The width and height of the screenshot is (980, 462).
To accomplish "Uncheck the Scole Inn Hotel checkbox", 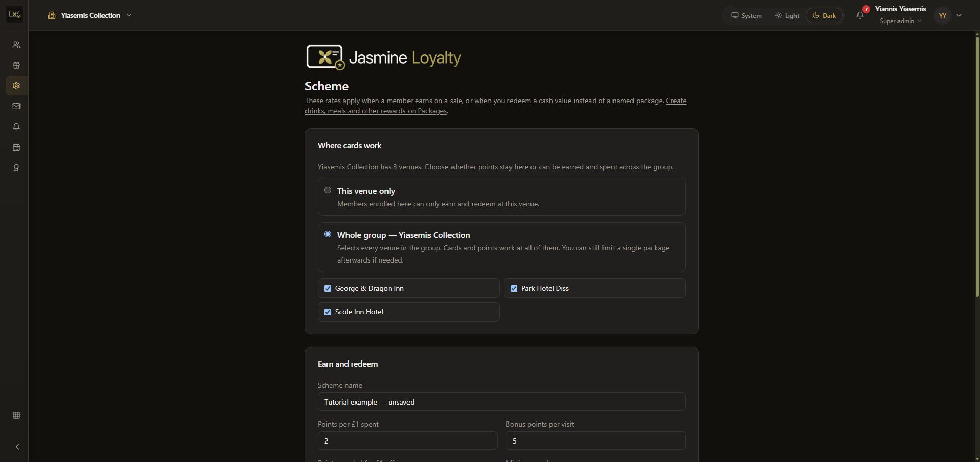I will [x=328, y=312].
